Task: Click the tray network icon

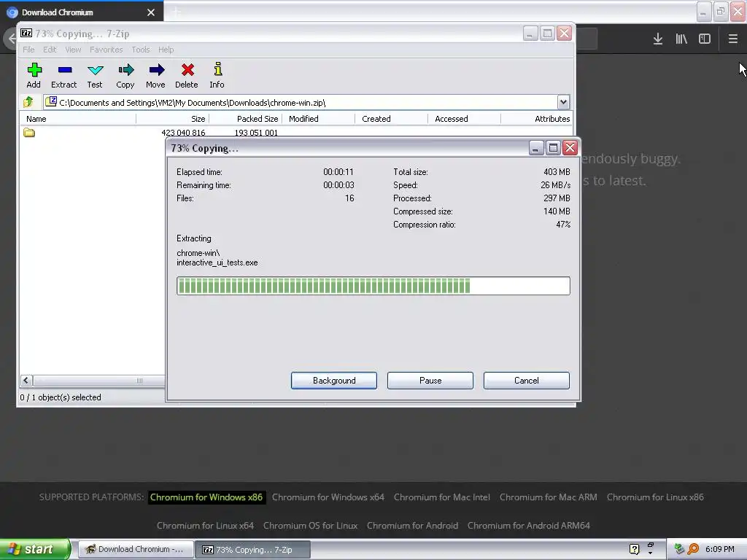Action: 679,549
